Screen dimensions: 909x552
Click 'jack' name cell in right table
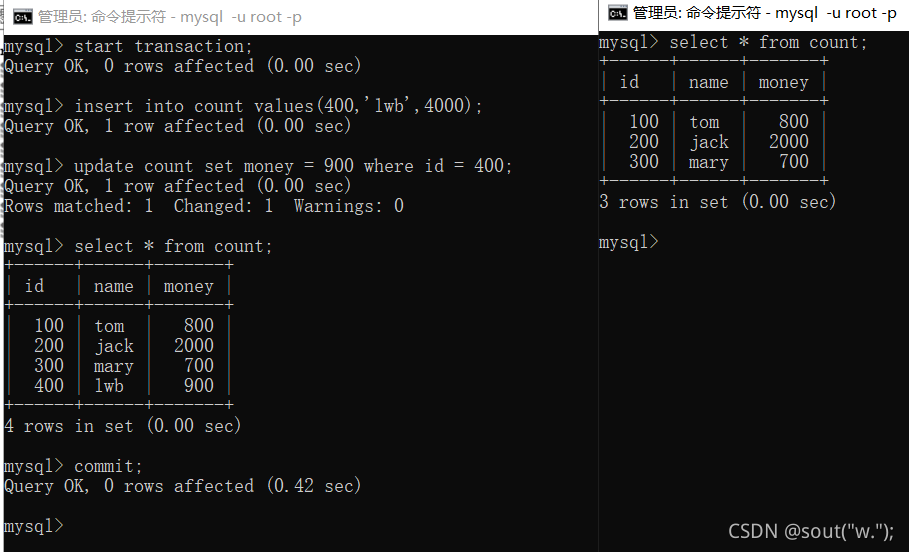pyautogui.click(x=708, y=142)
